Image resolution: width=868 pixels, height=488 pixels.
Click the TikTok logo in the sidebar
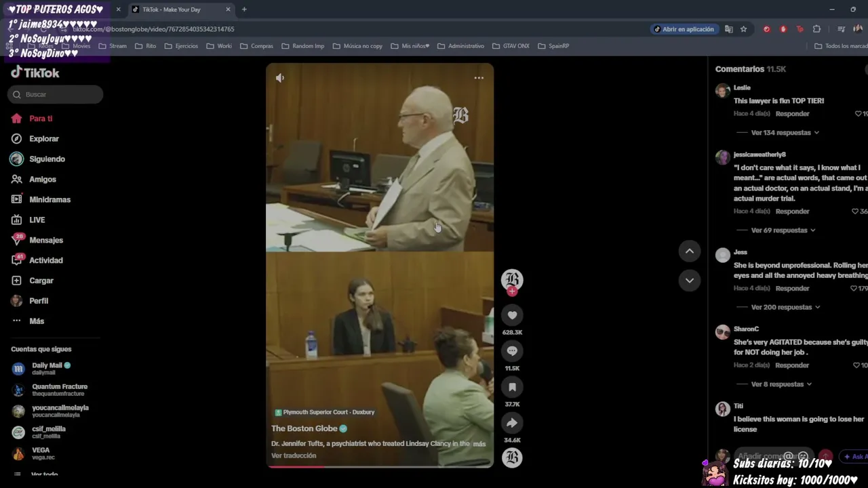[35, 73]
